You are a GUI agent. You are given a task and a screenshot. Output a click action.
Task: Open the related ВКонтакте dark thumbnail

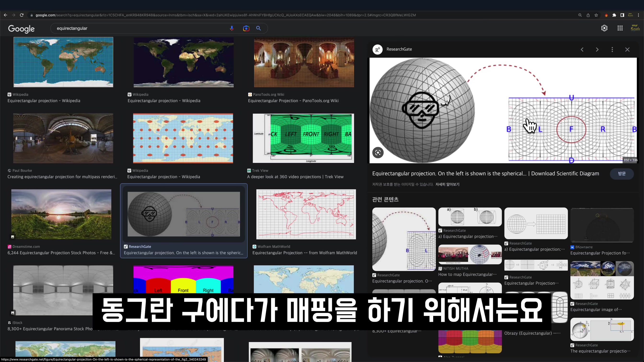[602, 225]
